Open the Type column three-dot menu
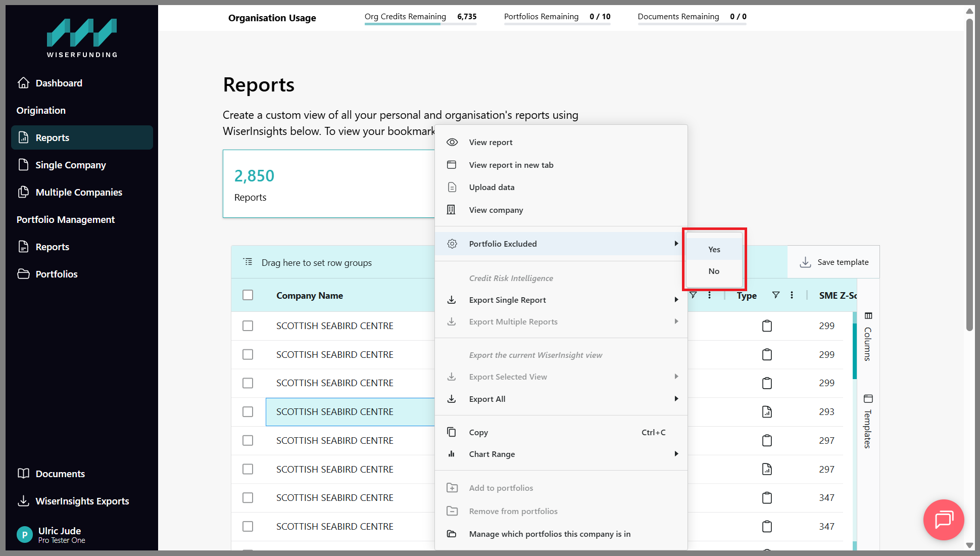This screenshot has width=980, height=556. coord(792,295)
